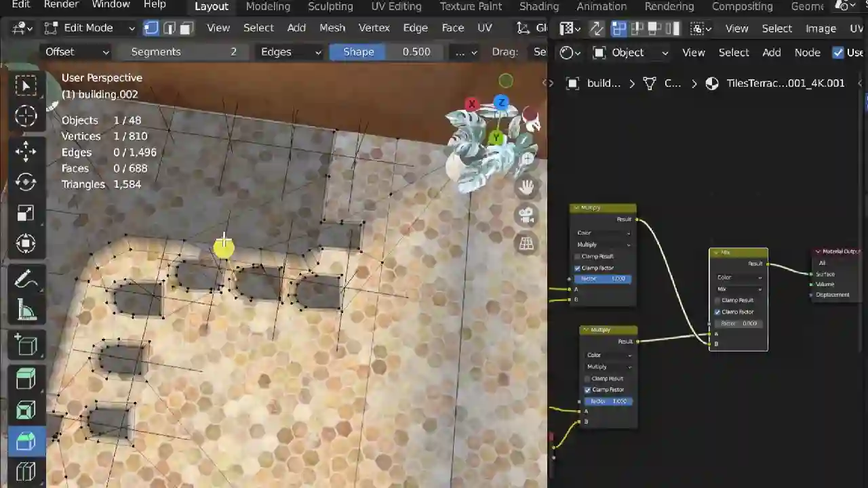The image size is (868, 488).
Task: Activate the Add Cube tool
Action: click(x=26, y=346)
